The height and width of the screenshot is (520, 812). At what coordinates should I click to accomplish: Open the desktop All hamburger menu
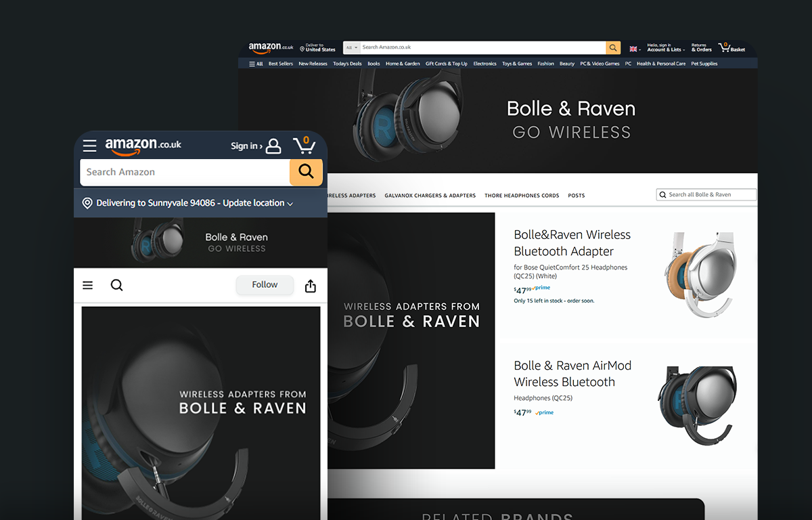coord(256,64)
